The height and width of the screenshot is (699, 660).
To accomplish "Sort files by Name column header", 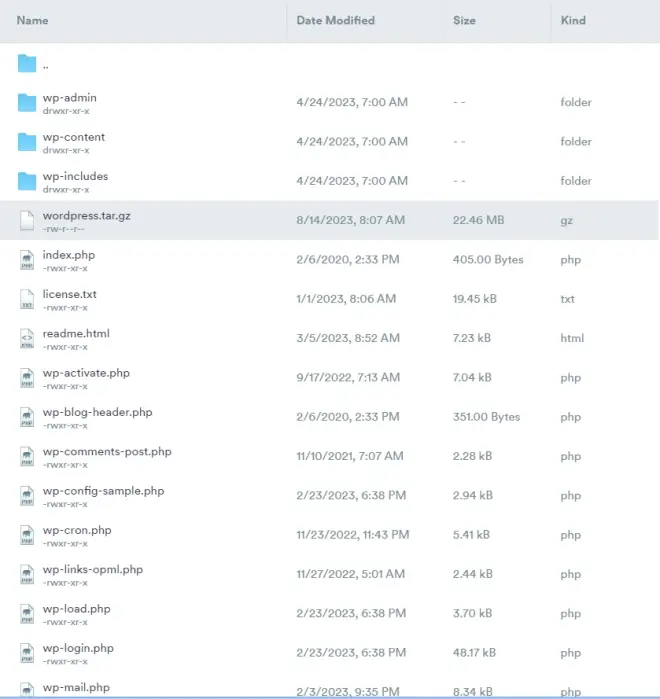I will 32,20.
